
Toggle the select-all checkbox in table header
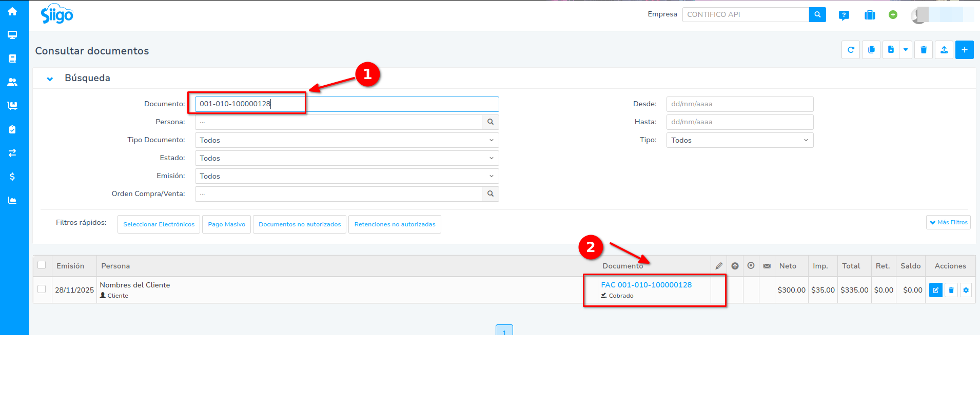coord(42,265)
